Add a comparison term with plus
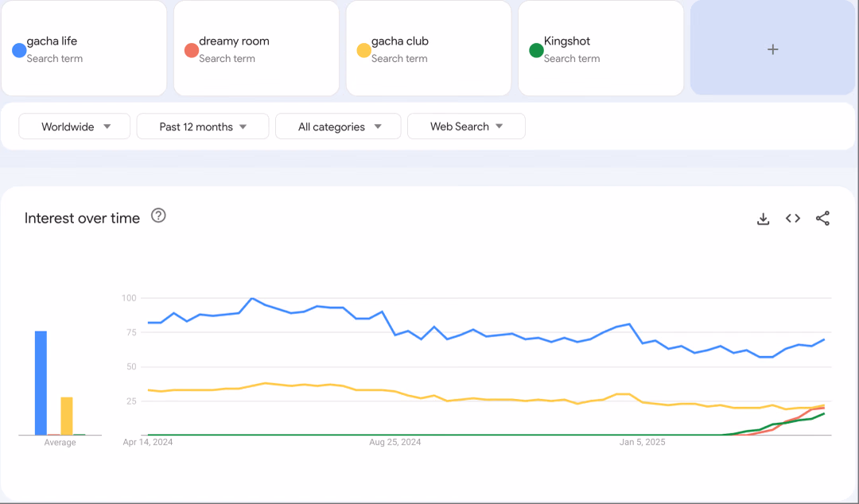The width and height of the screenshot is (859, 504). pyautogui.click(x=772, y=48)
